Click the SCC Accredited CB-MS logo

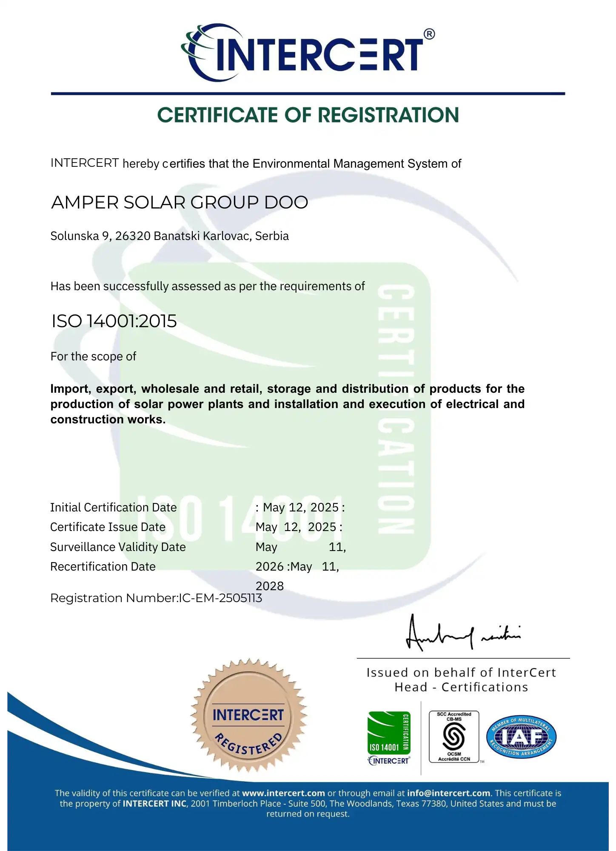454,737
